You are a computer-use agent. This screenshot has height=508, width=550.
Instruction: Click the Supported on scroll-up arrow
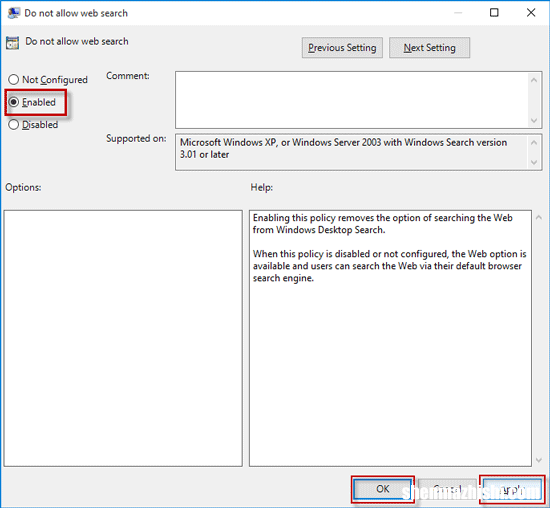[x=534, y=143]
